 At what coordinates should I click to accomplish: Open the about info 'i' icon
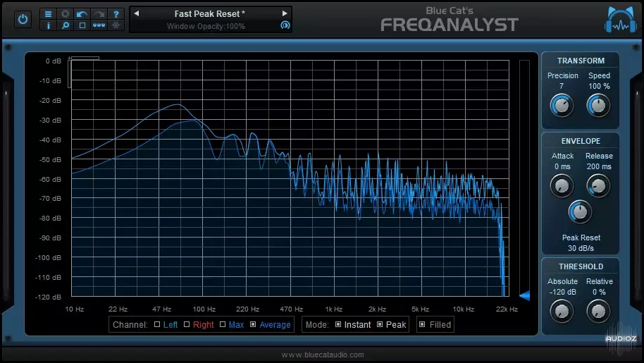[48, 25]
